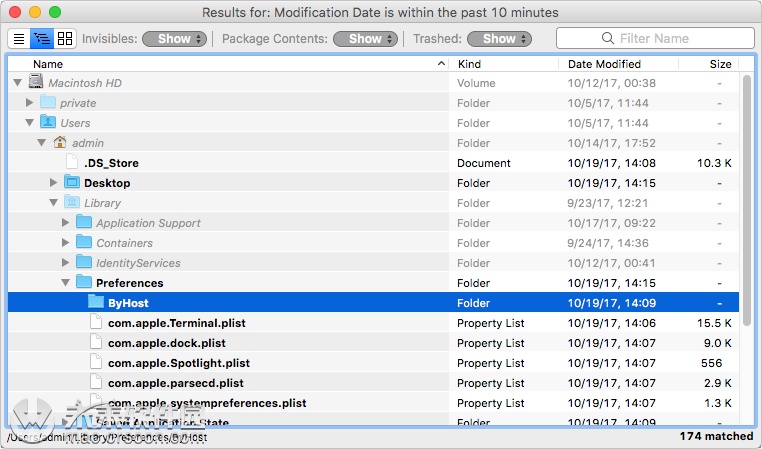Viewport: 762px width, 449px height.
Task: Click the magnifier icon in filter field
Action: pos(607,38)
